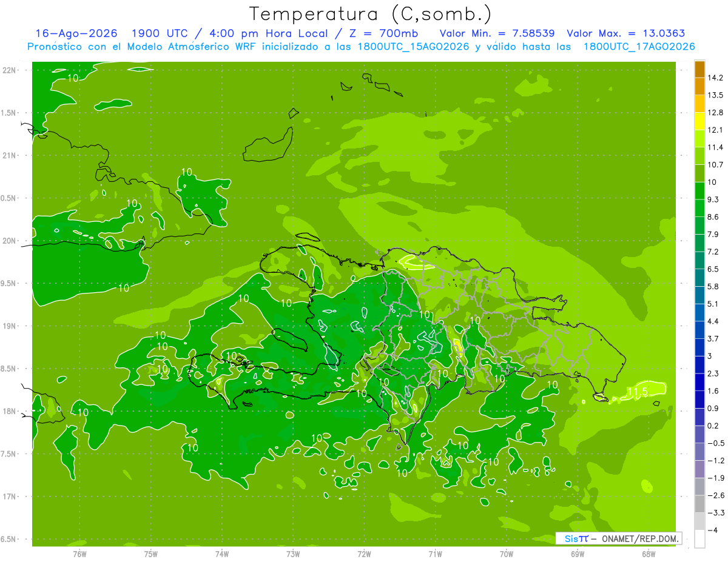This screenshot has width=728, height=562.
Task: Click the "1.5N" latitude axis label
Action: coord(10,113)
